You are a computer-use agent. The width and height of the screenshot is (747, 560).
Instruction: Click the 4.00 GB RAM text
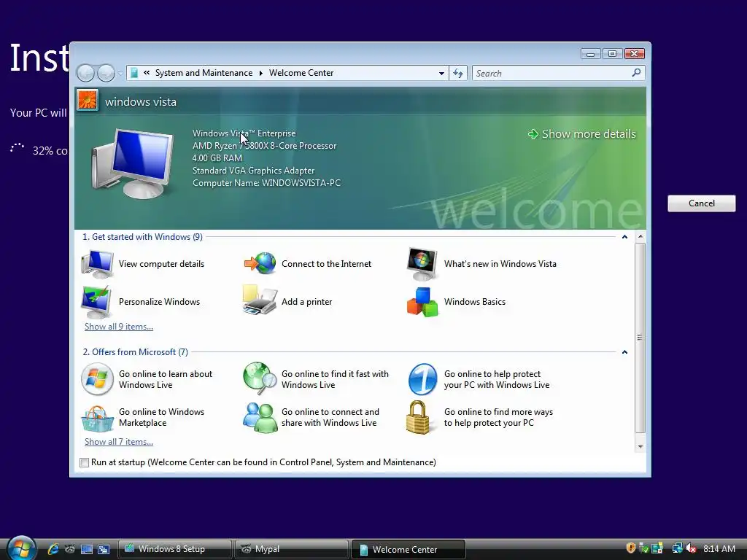217,158
